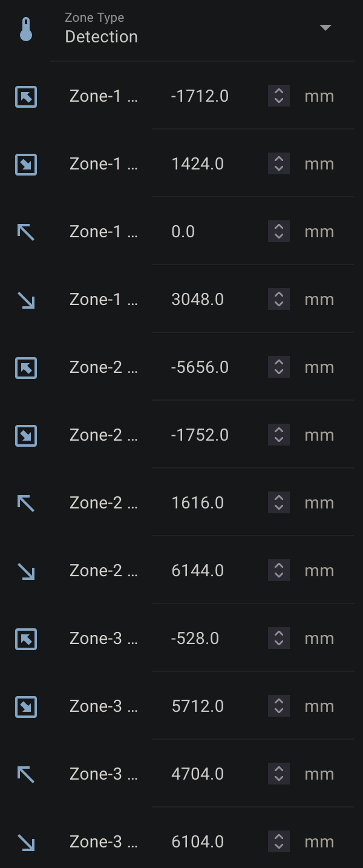Click boxed up-left arrow icon in -5656.0 row
Image resolution: width=363 pixels, height=868 pixels.
pyautogui.click(x=26, y=367)
